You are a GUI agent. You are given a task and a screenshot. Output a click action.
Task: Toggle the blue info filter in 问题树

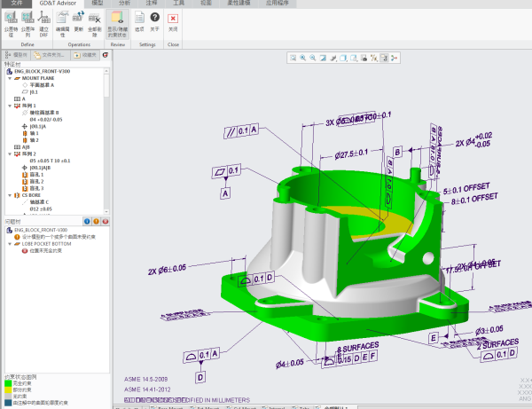[x=85, y=221]
